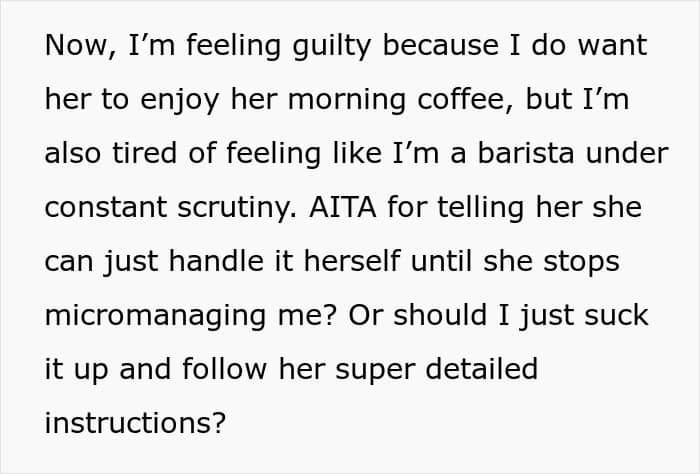Screen dimensions: 700x474
Task: Click the word "follow" in seventh line
Action: (225, 369)
